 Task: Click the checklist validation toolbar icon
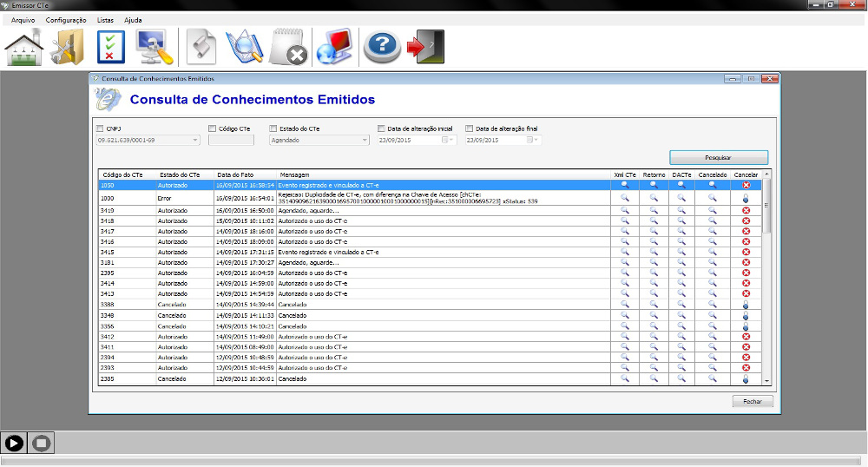110,48
